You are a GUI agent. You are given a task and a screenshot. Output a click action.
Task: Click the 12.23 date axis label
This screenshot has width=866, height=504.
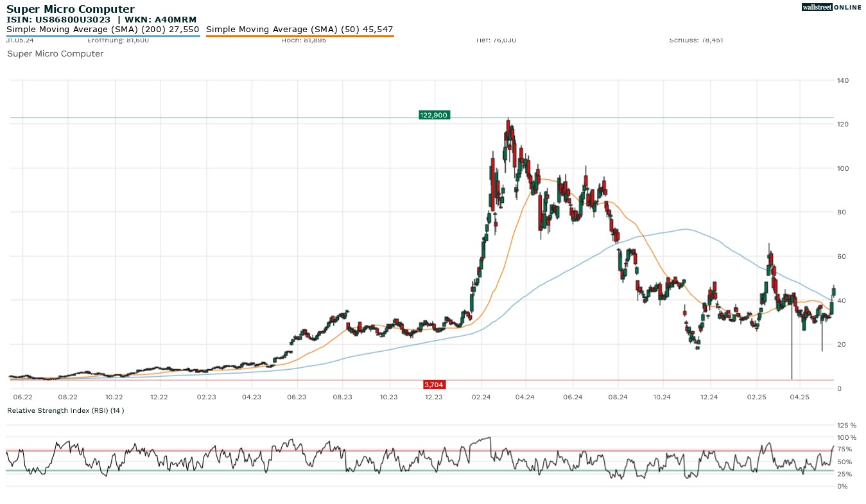[x=434, y=397]
